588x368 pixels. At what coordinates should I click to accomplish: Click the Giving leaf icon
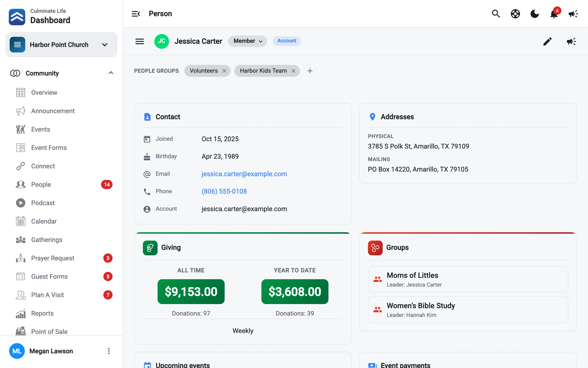click(150, 248)
